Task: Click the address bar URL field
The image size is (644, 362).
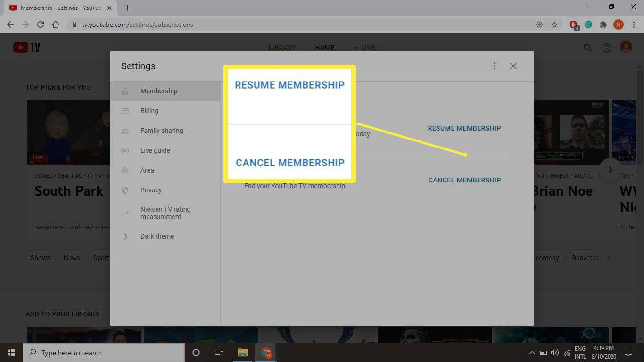Action: click(x=302, y=25)
